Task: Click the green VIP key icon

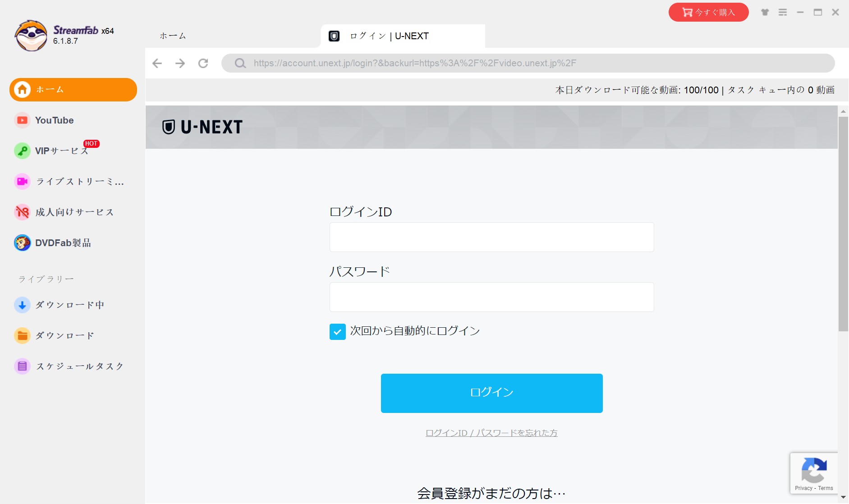Action: point(22,151)
